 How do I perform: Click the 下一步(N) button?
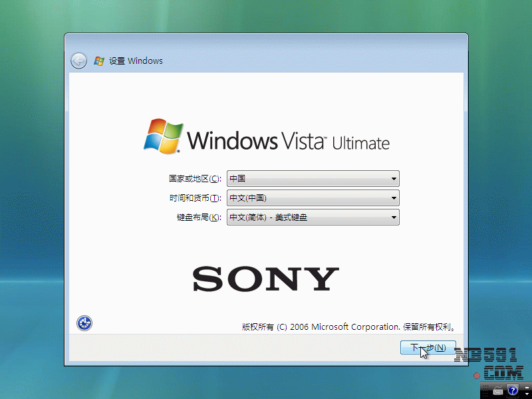tap(428, 347)
